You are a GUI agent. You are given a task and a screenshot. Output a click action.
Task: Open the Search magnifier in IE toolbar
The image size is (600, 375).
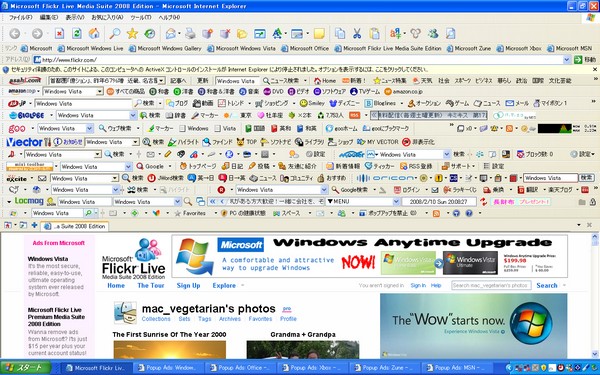pos(114,34)
